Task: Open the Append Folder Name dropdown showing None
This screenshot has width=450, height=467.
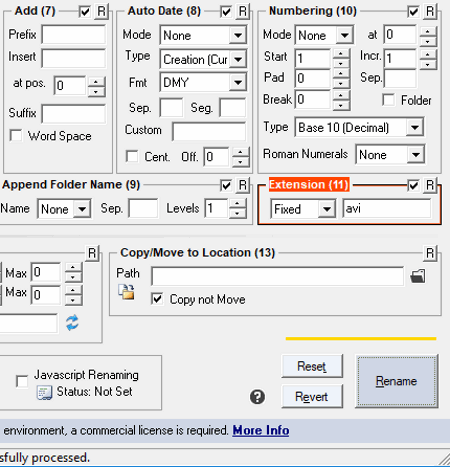Action: click(x=64, y=209)
